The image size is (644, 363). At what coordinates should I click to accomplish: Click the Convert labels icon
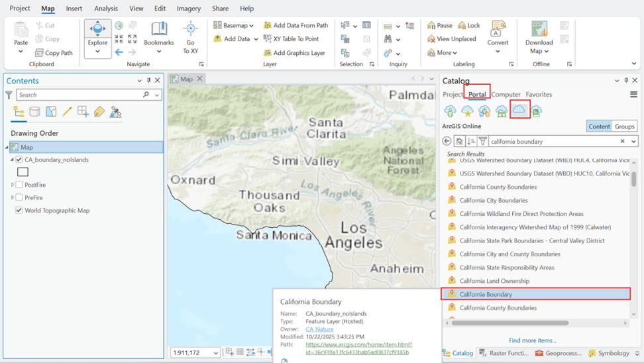pos(498,30)
